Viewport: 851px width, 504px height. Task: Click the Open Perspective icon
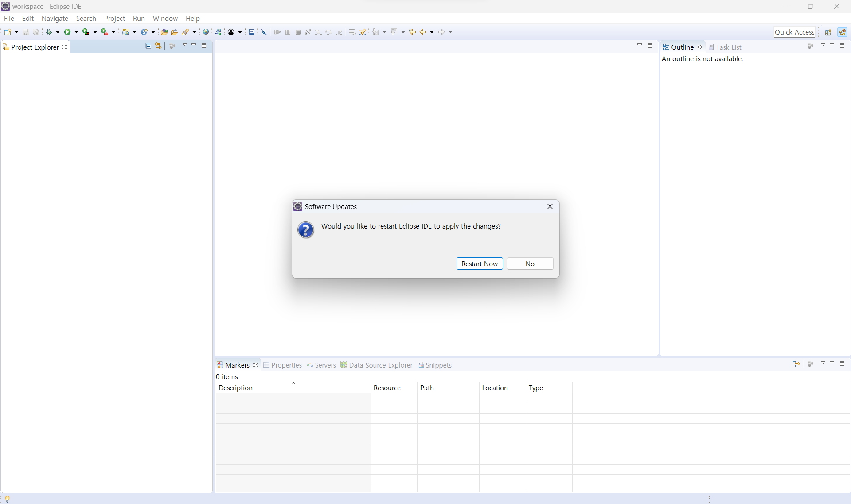click(828, 32)
